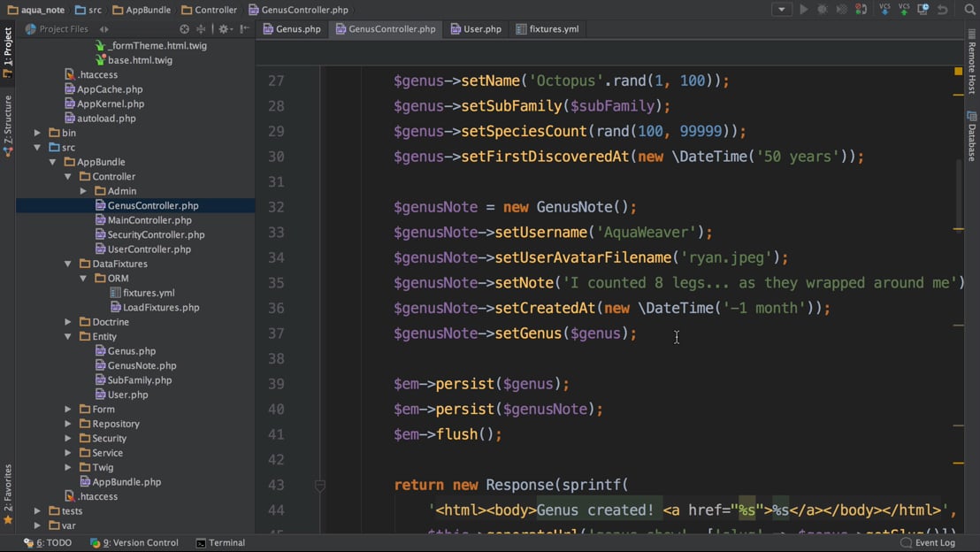Click the VCS update project icon

(x=884, y=10)
